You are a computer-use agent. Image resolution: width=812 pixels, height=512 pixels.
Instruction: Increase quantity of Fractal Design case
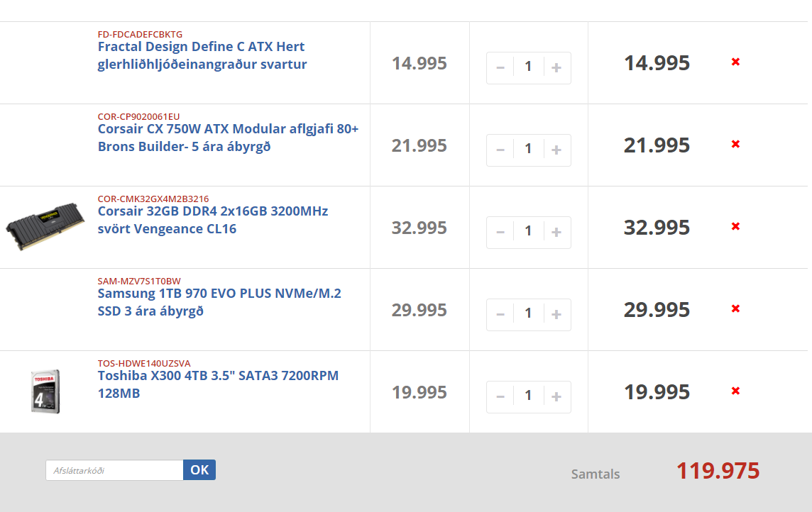click(556, 67)
